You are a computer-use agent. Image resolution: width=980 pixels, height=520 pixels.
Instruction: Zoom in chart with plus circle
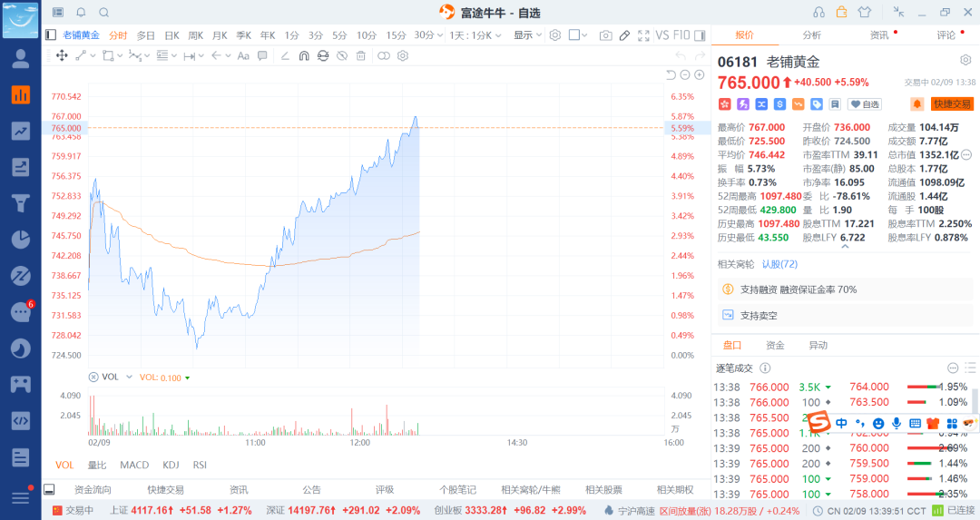pyautogui.click(x=700, y=75)
